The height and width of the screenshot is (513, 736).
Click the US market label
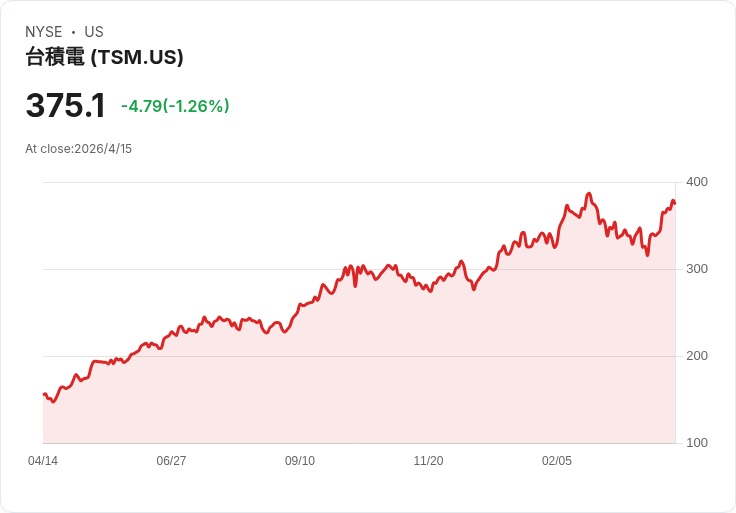(x=94, y=32)
